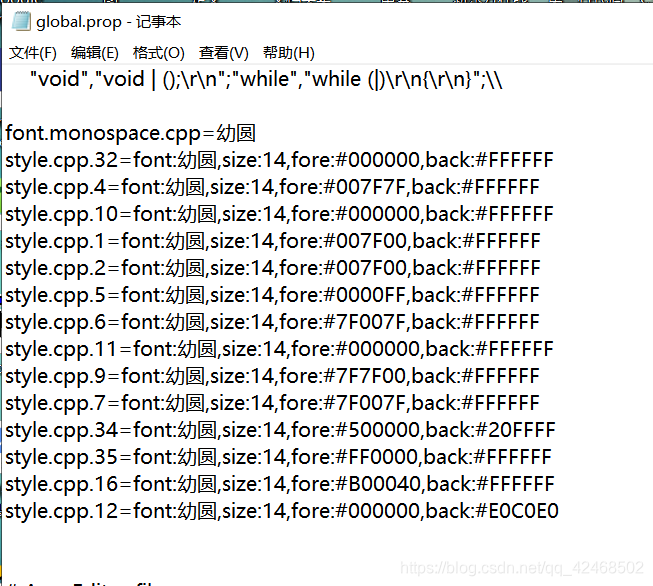Open the 编辑(E) menu
Screen dimensions: 653x586
tap(95, 53)
